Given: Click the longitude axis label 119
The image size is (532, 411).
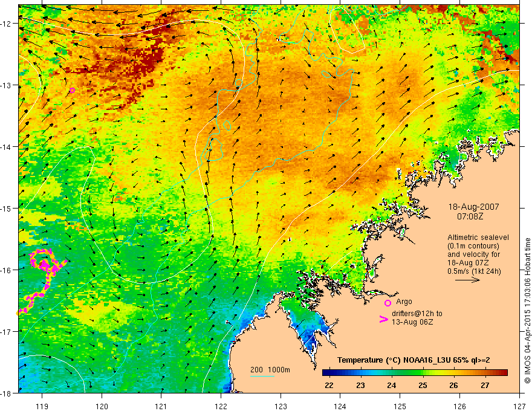Looking at the screenshot, I should point(42,406).
